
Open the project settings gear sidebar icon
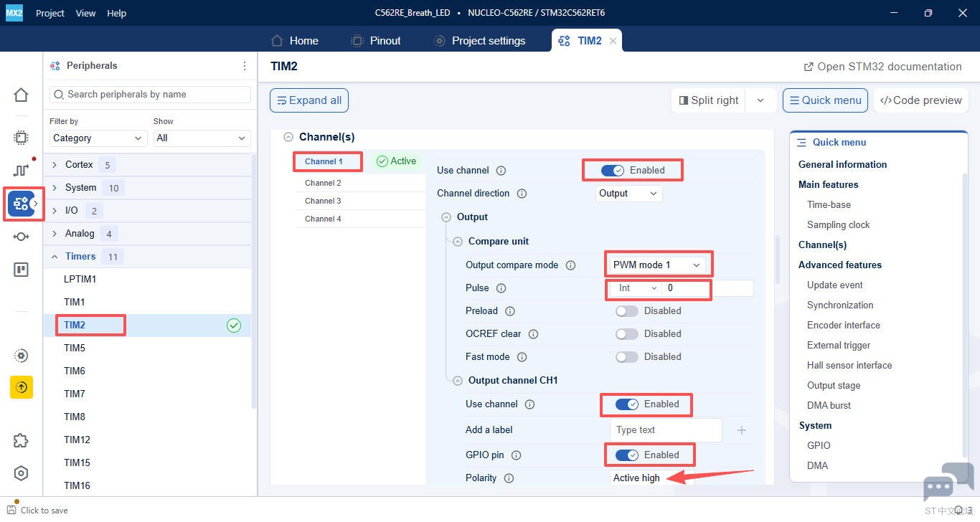(21, 356)
